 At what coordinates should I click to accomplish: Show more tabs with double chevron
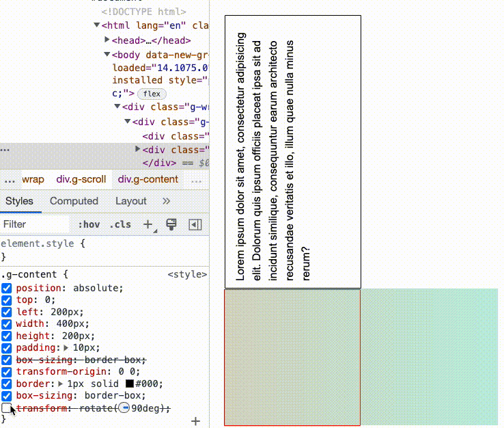pyautogui.click(x=166, y=201)
